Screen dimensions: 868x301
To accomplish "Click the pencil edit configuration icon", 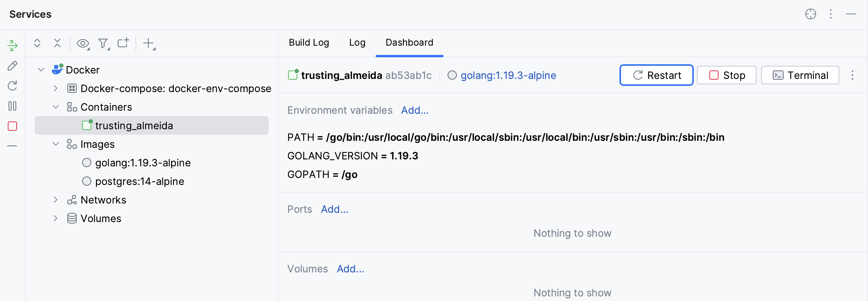I will tap(12, 66).
